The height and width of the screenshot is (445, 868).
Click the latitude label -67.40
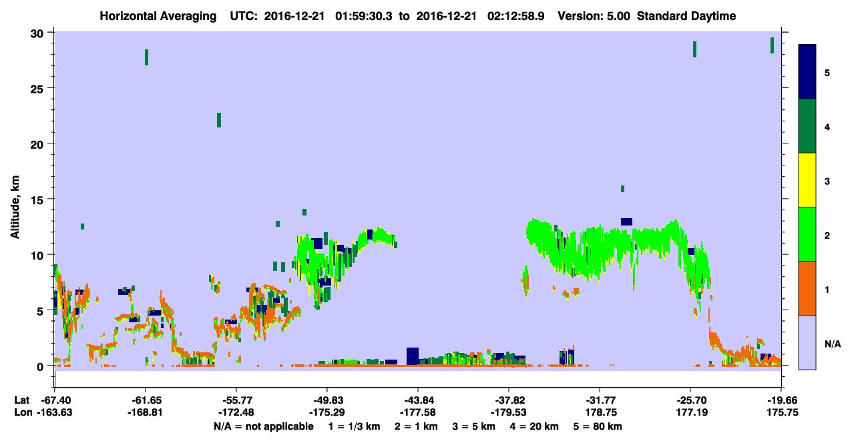coord(55,400)
